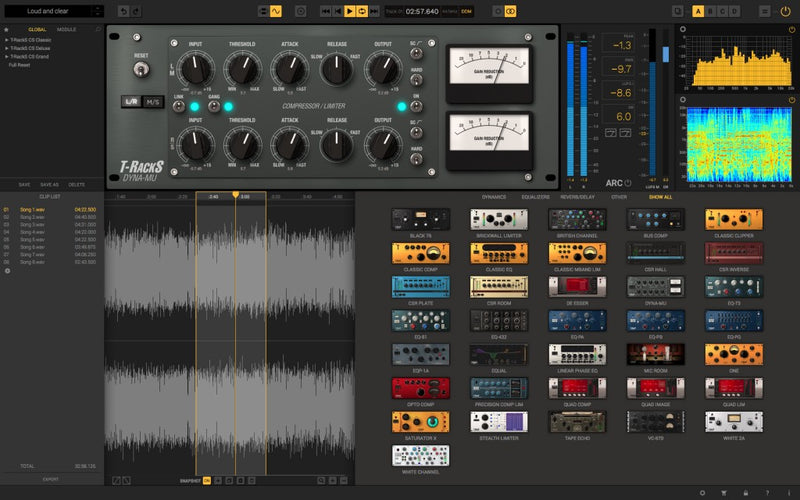Choose the Saturator X module

[x=420, y=421]
